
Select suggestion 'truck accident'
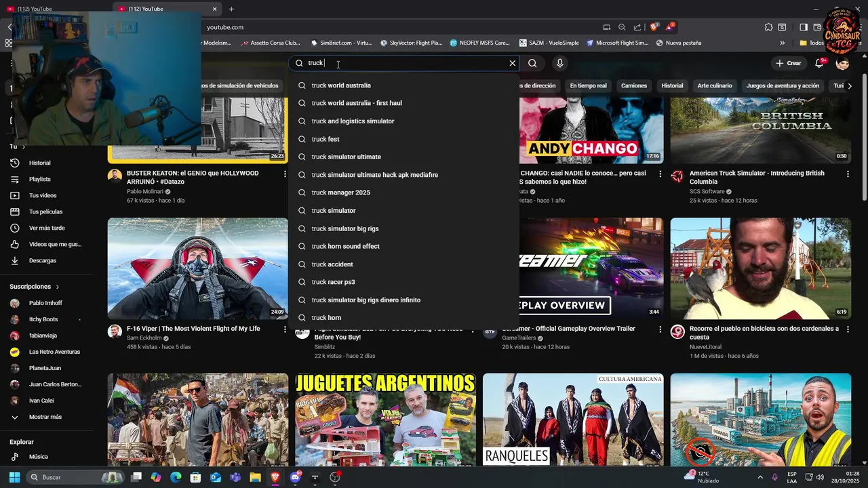click(403, 264)
